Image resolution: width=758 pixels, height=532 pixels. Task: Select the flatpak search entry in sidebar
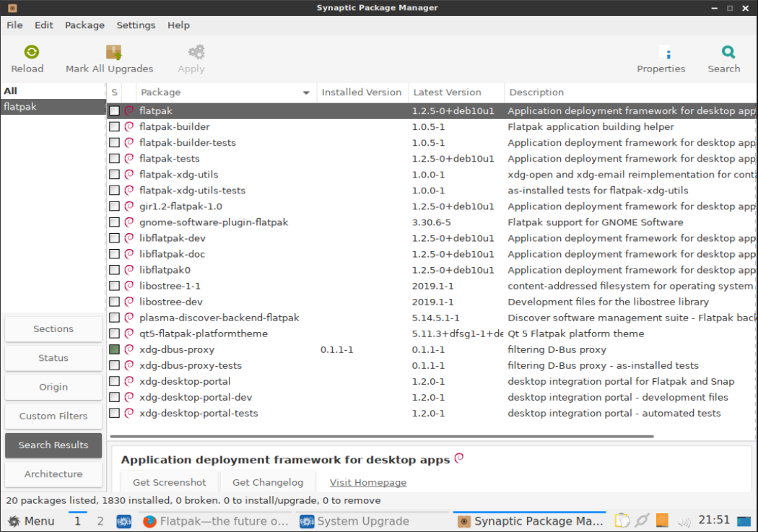pos(53,107)
